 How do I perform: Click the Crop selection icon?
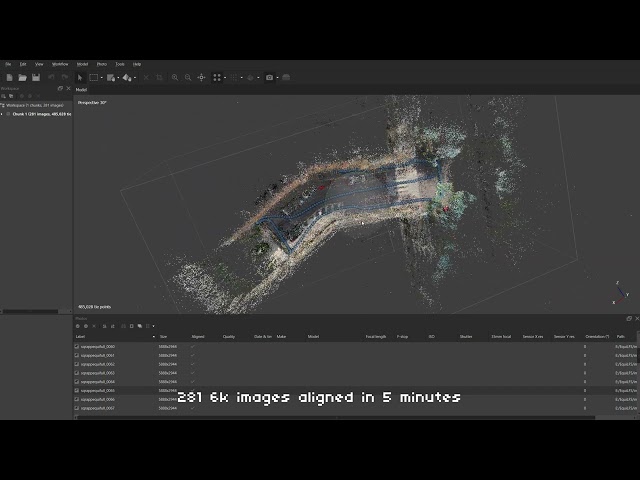(x=160, y=78)
